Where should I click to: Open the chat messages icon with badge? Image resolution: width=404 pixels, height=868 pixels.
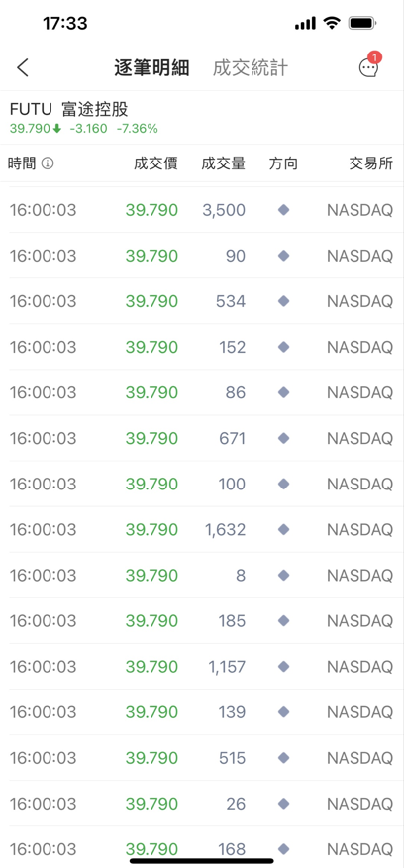pyautogui.click(x=369, y=65)
